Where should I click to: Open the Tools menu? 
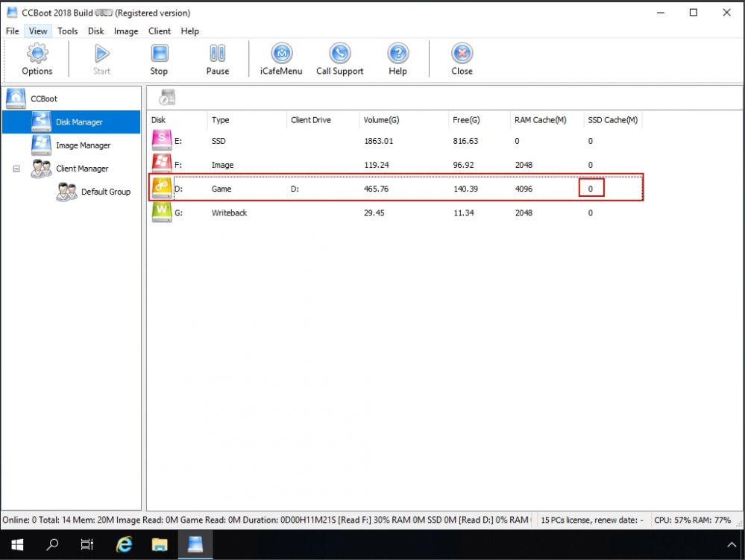[67, 31]
